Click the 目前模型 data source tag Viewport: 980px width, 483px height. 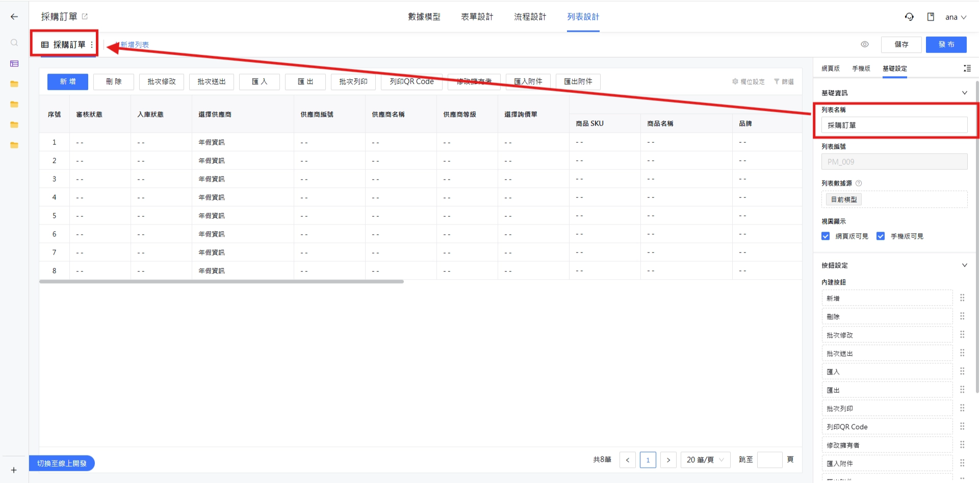click(x=844, y=199)
